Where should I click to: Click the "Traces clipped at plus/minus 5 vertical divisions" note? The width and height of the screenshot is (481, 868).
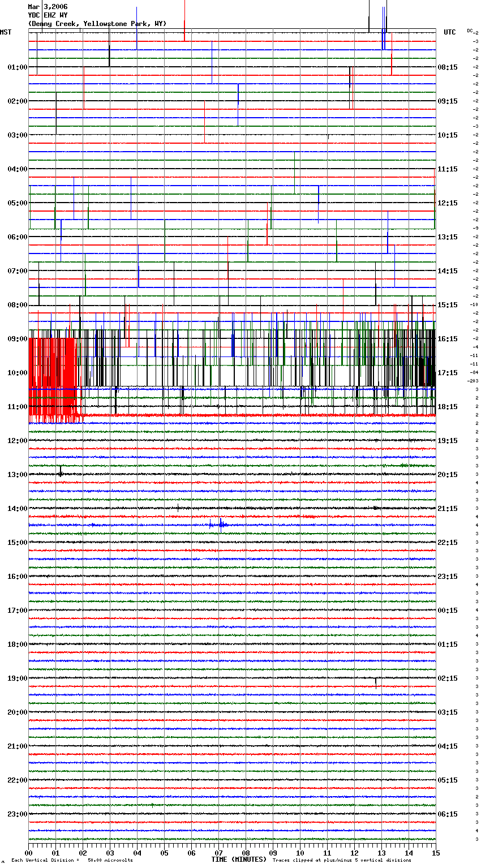coord(342,861)
